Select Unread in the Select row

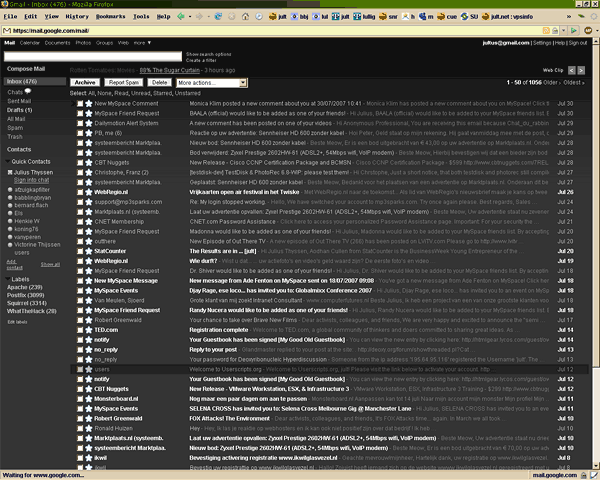[139, 93]
